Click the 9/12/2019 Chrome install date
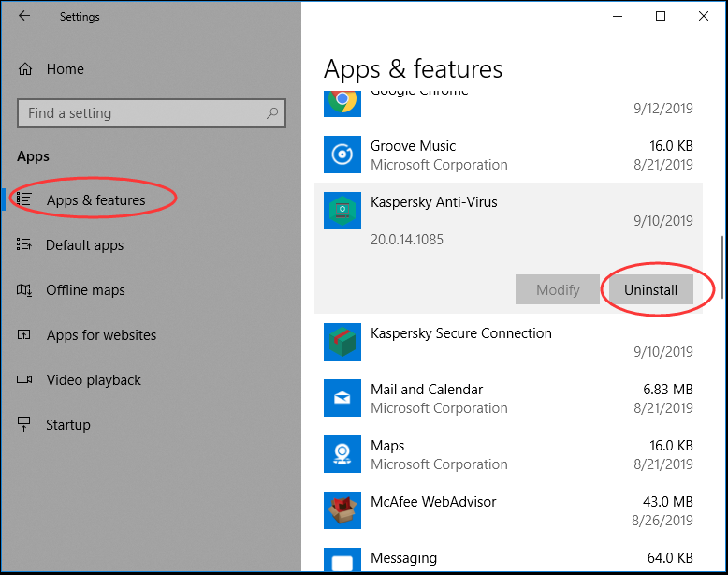The width and height of the screenshot is (728, 575). [663, 109]
